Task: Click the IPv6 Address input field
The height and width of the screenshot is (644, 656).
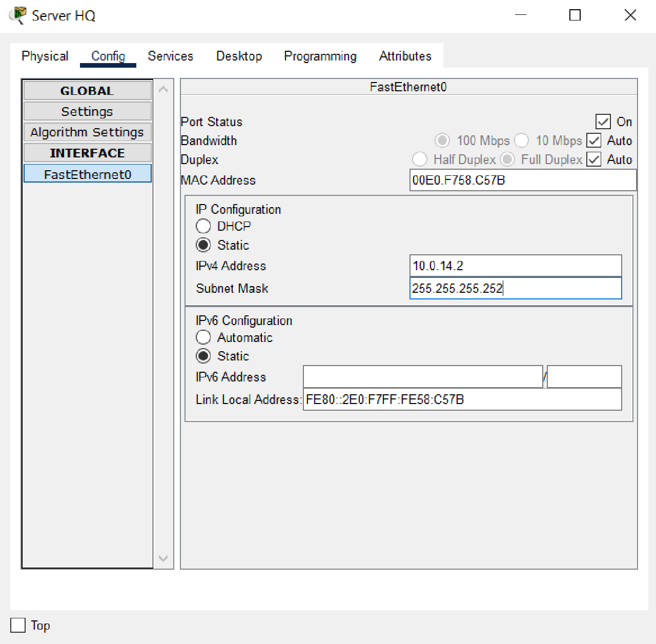Action: point(423,377)
